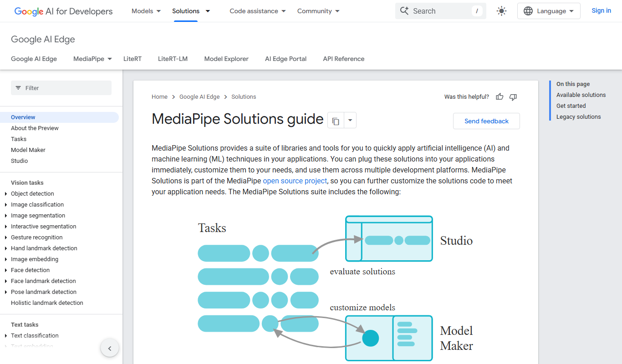The width and height of the screenshot is (622, 364).
Task: Open the Solutions dropdown arrow
Action: [208, 11]
